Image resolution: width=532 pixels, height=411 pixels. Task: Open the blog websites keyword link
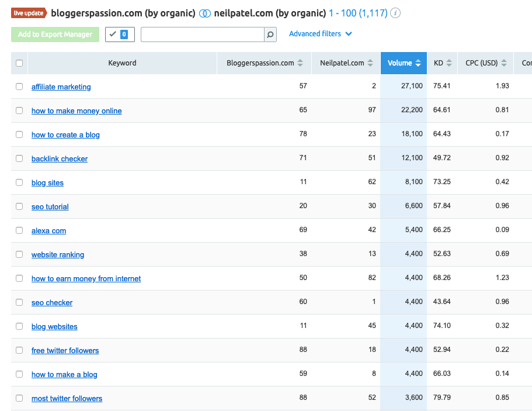pyautogui.click(x=54, y=326)
